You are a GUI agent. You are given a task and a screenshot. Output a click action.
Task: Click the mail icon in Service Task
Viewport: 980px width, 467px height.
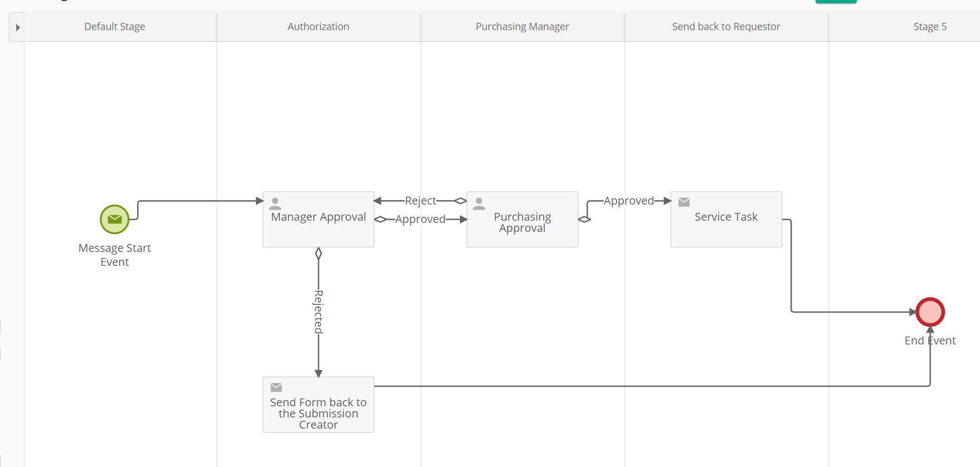(684, 202)
